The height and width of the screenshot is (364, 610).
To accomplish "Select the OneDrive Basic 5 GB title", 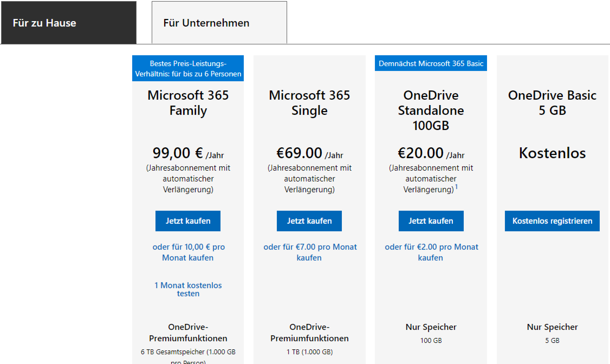I will 552,103.
